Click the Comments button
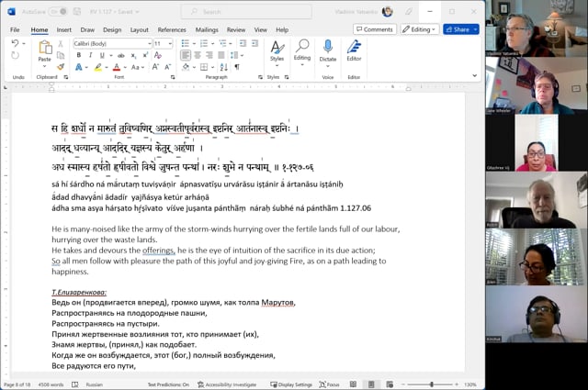The width and height of the screenshot is (588, 390). pos(375,29)
